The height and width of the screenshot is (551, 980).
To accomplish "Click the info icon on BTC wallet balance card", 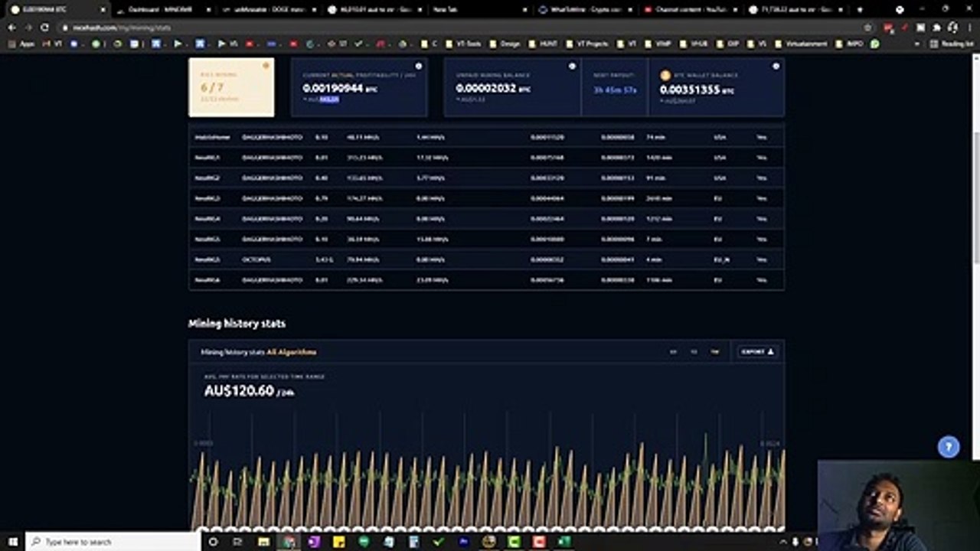I will pos(776,67).
